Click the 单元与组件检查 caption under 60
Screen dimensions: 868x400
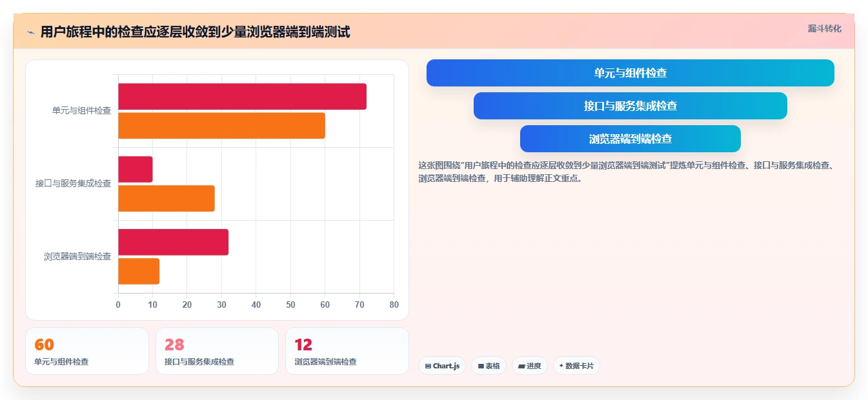[61, 362]
